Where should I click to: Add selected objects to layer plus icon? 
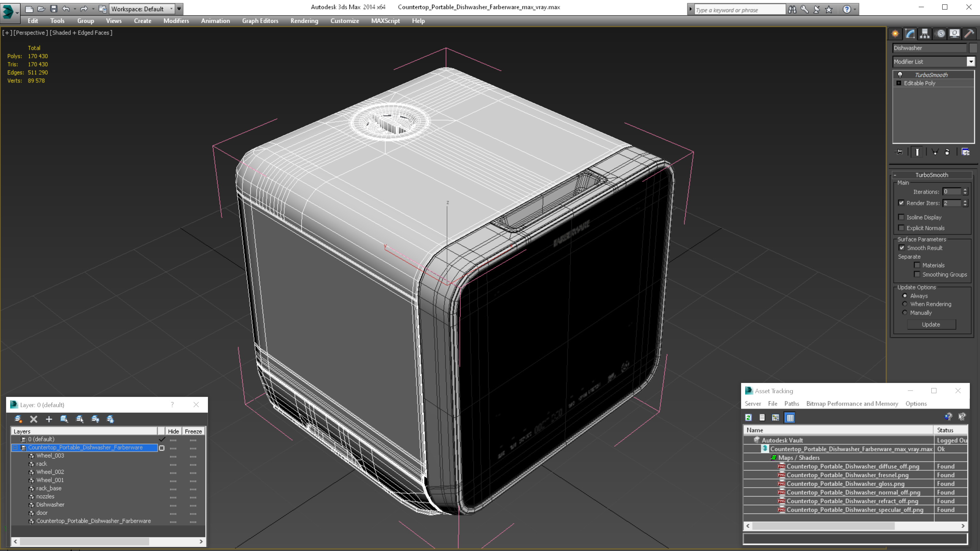49,419
